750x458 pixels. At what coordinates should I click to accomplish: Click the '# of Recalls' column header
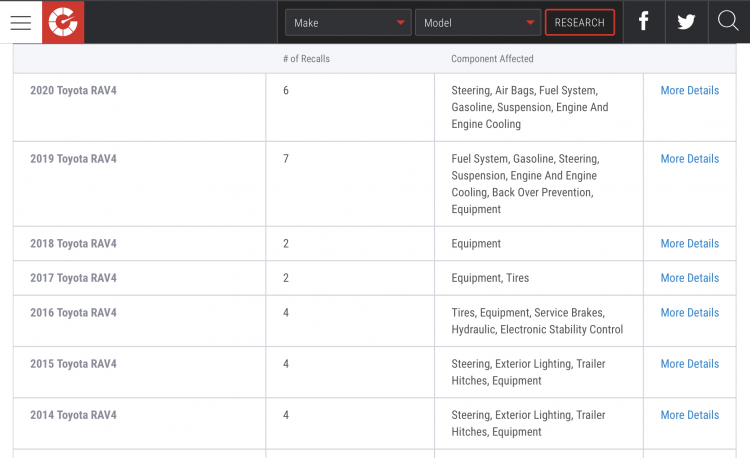pos(306,59)
